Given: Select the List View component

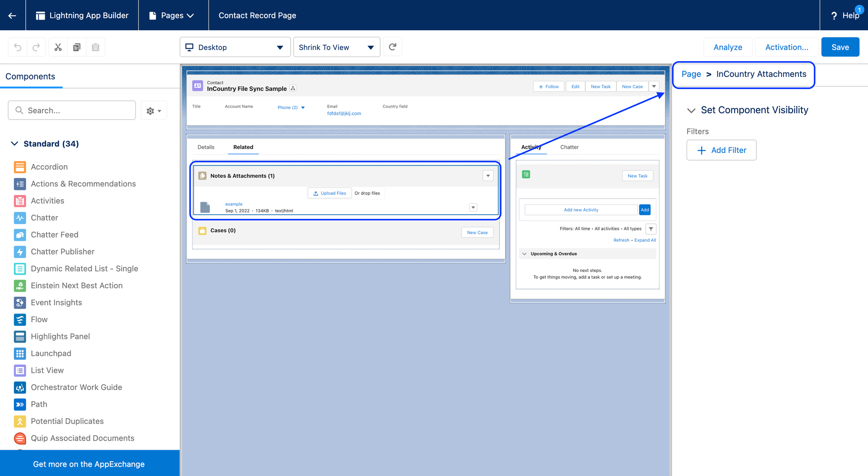Looking at the screenshot, I should coord(39,371).
